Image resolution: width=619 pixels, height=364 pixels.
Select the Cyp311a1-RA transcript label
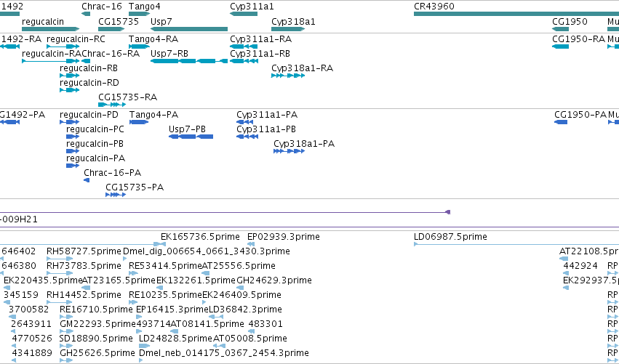pyautogui.click(x=261, y=39)
